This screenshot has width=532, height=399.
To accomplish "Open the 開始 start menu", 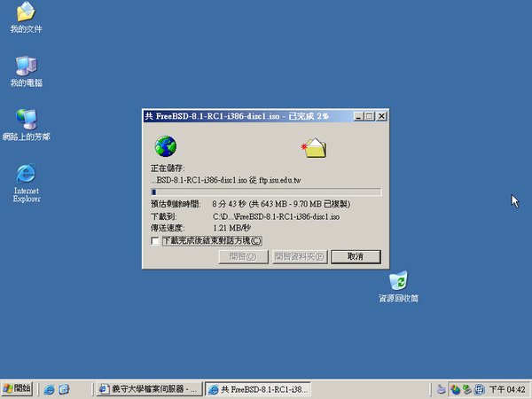I will click(x=17, y=389).
